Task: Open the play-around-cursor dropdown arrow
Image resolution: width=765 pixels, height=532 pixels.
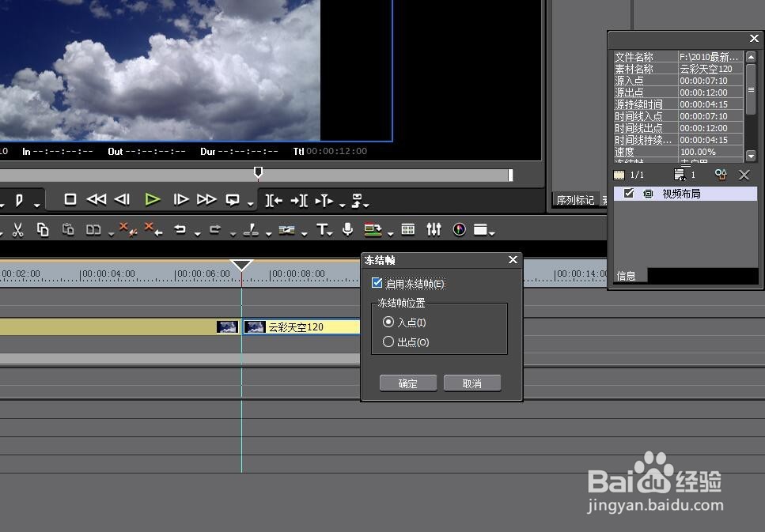Action: 342,205
